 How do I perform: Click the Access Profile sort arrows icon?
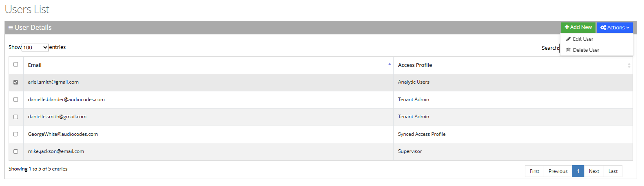629,65
